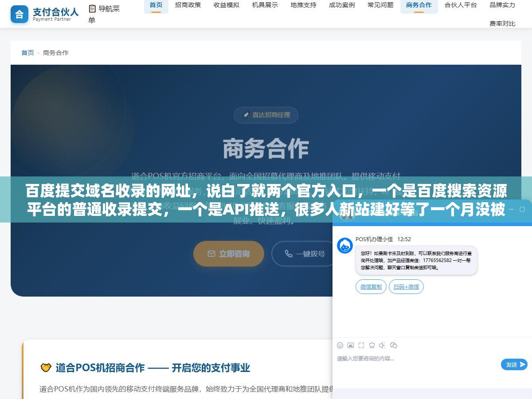532x399 pixels.
Task: Click the rocket icon in 直达招商经理 badge
Action: [246, 115]
